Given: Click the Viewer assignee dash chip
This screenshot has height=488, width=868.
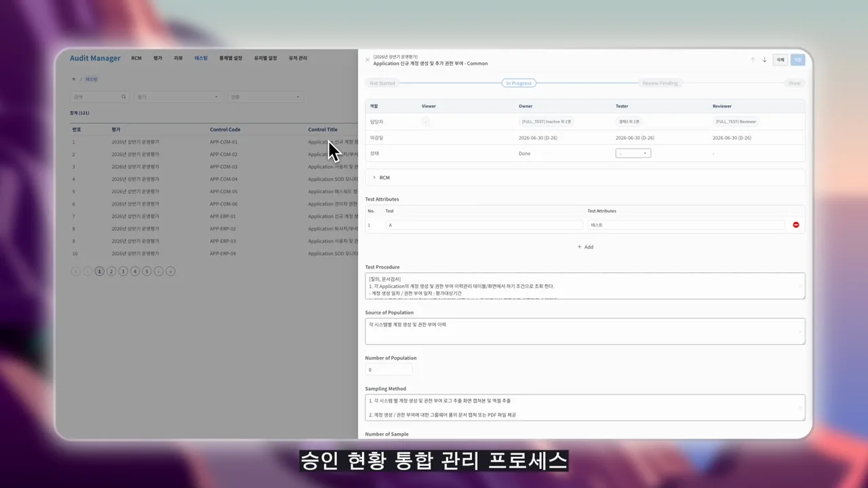Looking at the screenshot, I should 425,121.
